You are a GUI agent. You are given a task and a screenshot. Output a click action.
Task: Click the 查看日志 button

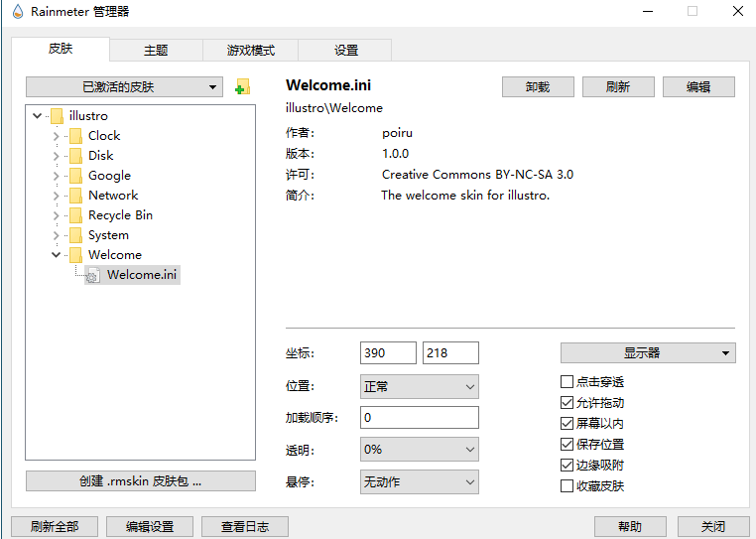point(245,526)
